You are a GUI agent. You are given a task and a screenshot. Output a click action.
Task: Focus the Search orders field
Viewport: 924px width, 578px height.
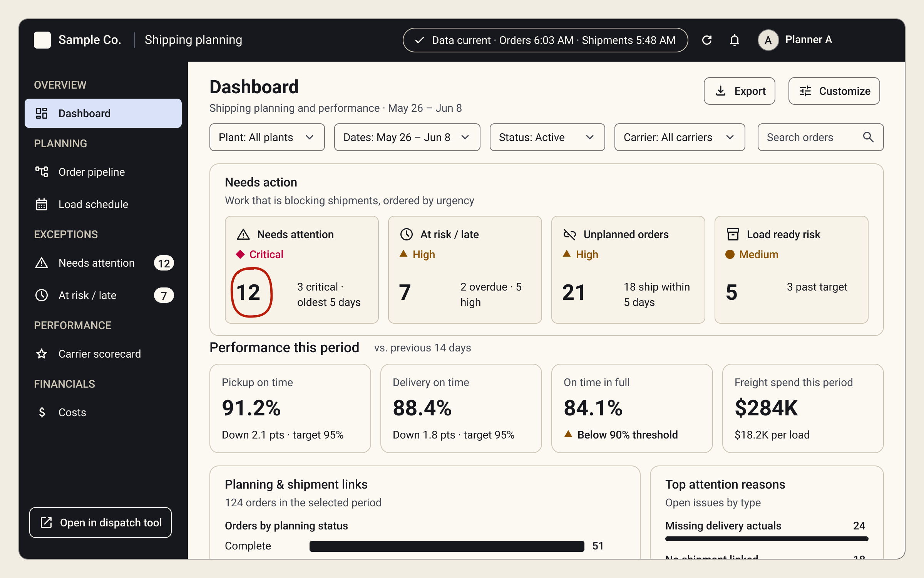click(x=821, y=137)
